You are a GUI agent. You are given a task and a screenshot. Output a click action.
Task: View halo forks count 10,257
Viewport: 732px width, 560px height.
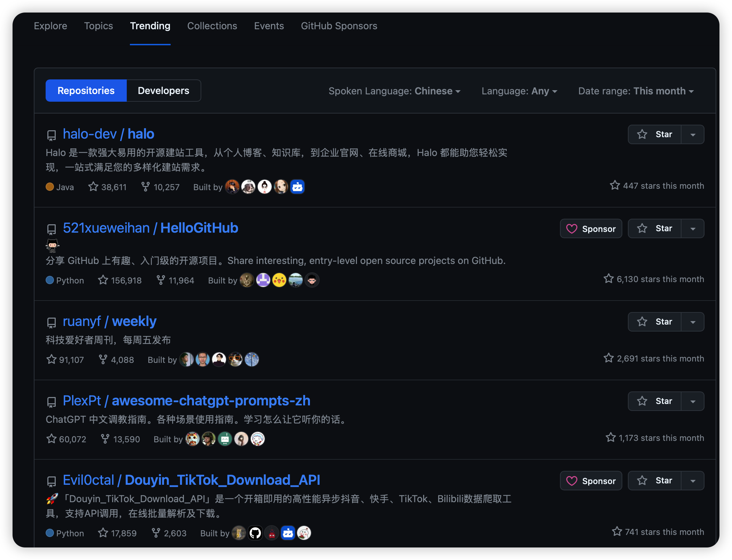tap(160, 187)
